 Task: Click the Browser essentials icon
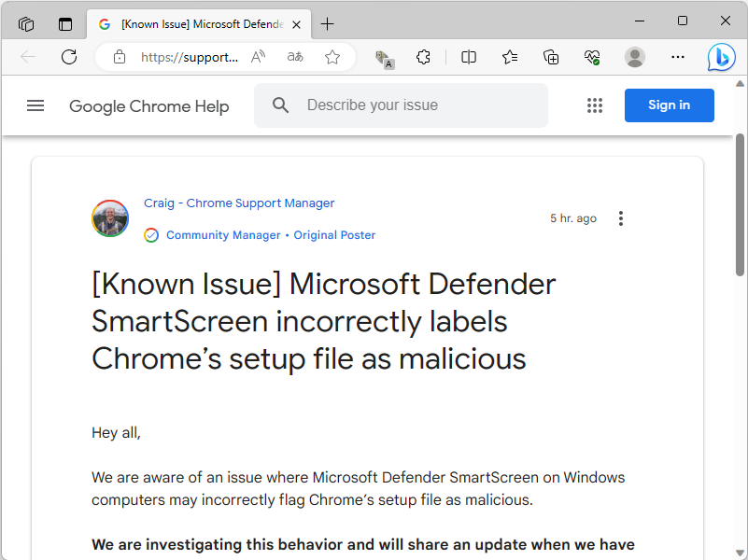tap(591, 57)
